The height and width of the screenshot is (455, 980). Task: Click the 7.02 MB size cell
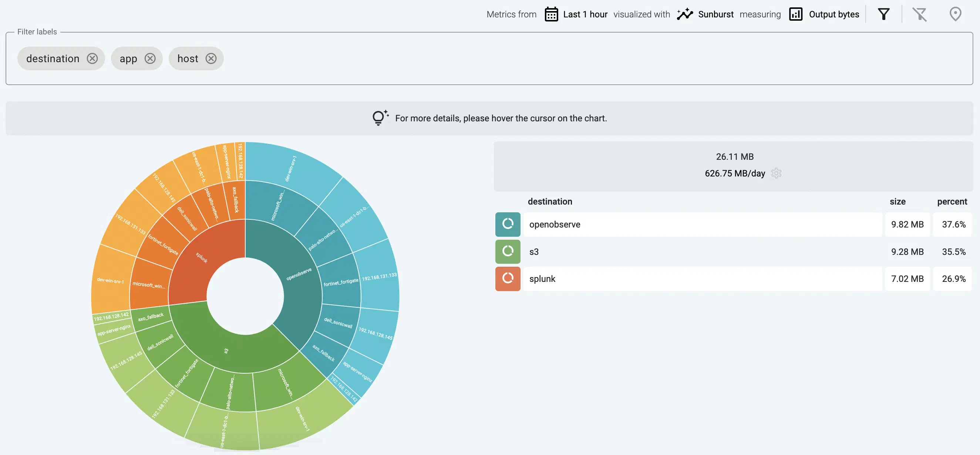(907, 279)
